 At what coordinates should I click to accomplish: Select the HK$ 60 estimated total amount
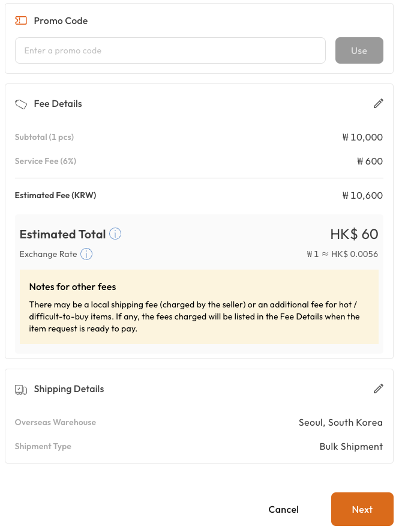click(x=354, y=234)
